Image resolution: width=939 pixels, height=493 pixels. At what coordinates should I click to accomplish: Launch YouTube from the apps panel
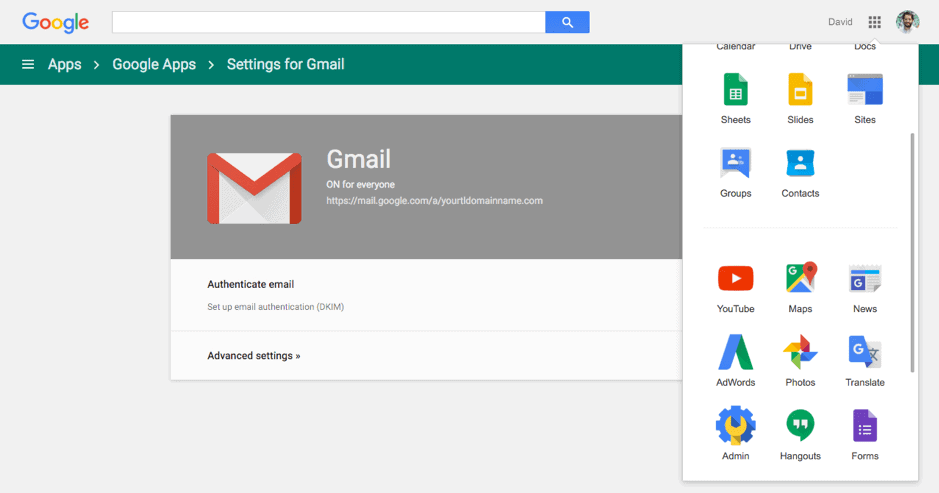[735, 279]
